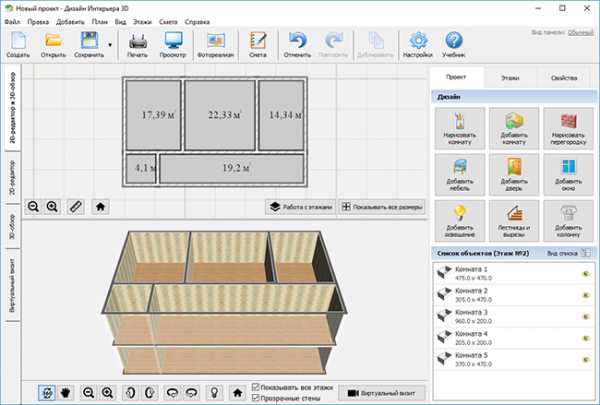
Task: Select the 3D hand pan tool
Action: tap(65, 392)
